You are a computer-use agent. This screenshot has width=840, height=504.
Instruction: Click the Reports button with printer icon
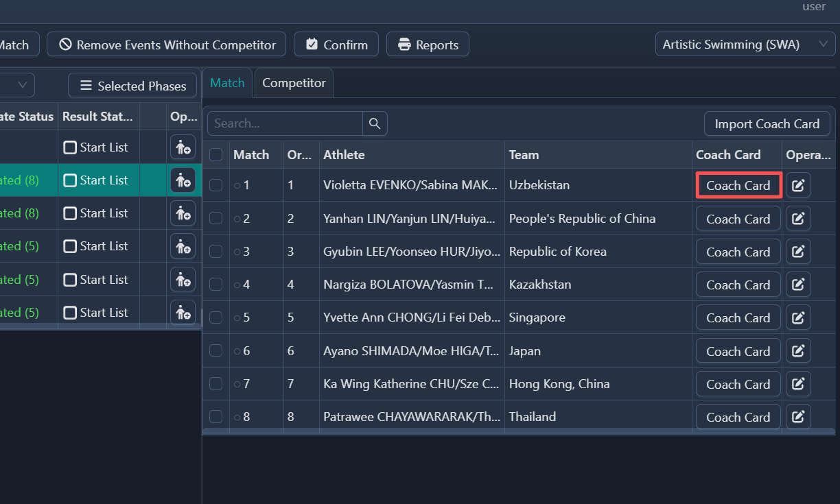[428, 45]
